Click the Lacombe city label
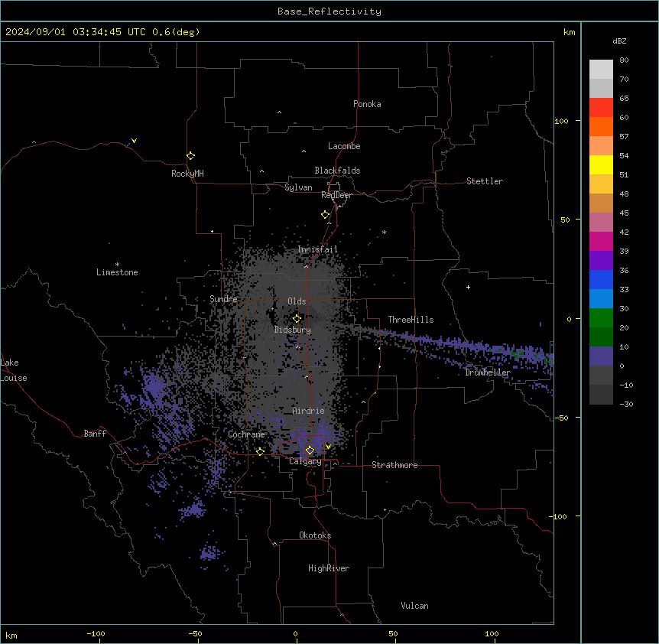This screenshot has width=659, height=644. (x=344, y=146)
